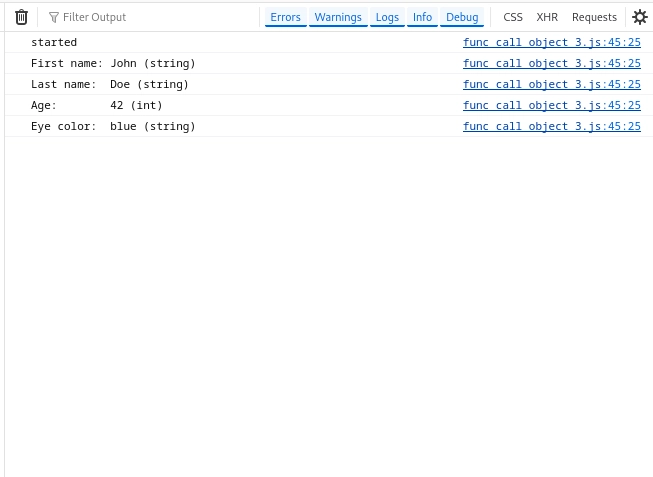The height and width of the screenshot is (477, 653).
Task: Select 'Last name: Doe (string)' message
Action: click(110, 84)
